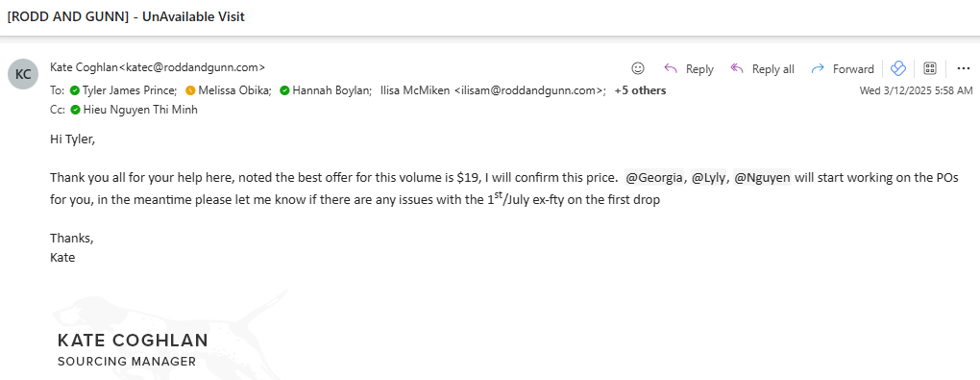Click the KC sender avatar
The height and width of the screenshot is (380, 980).
[x=23, y=74]
